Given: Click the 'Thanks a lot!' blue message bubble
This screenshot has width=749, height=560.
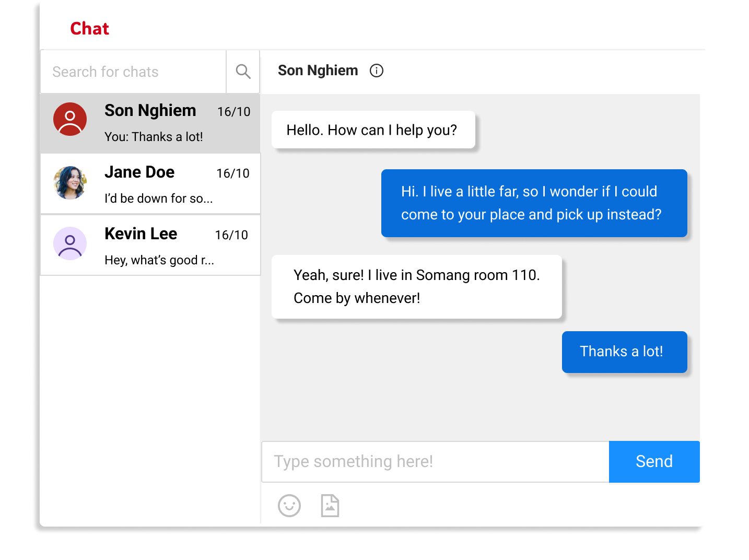Looking at the screenshot, I should (624, 352).
